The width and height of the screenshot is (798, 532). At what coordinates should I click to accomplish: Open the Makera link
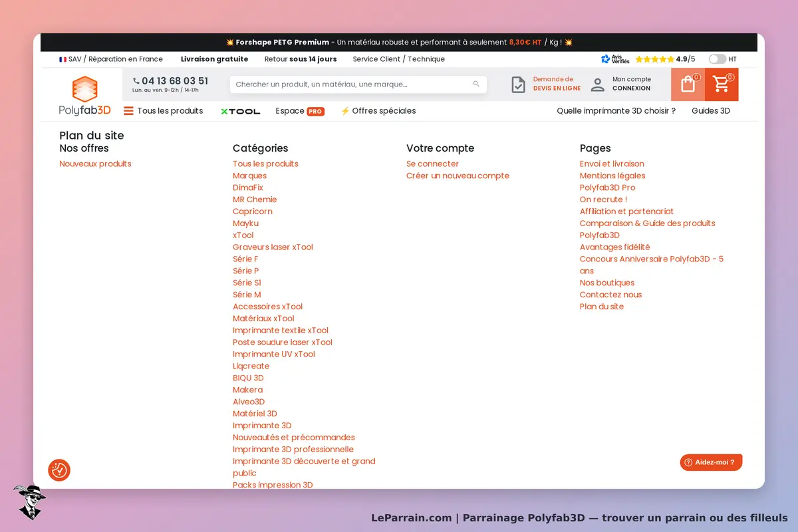247,390
